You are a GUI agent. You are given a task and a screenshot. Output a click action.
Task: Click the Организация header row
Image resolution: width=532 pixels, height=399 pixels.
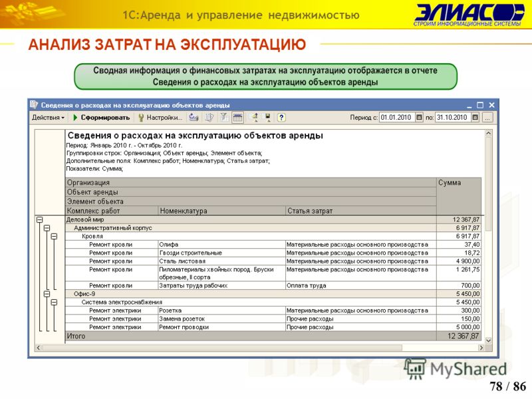tap(251, 182)
